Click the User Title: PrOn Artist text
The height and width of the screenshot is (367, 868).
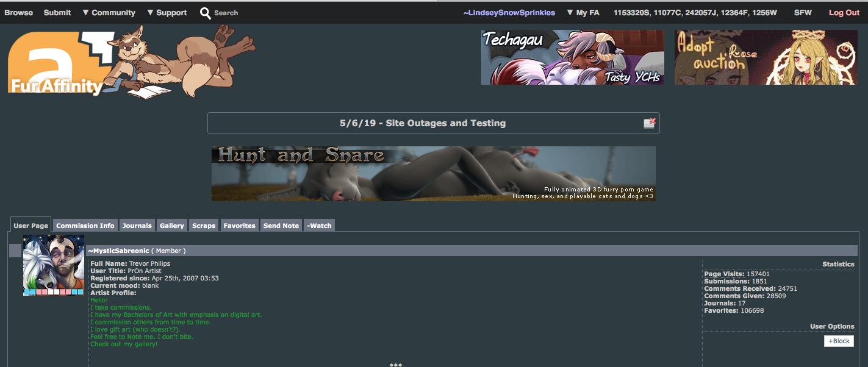pyautogui.click(x=126, y=271)
